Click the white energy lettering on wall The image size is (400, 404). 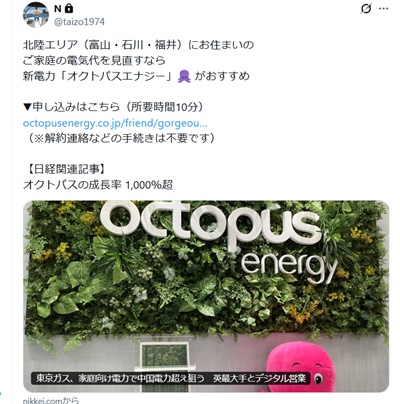tap(288, 267)
